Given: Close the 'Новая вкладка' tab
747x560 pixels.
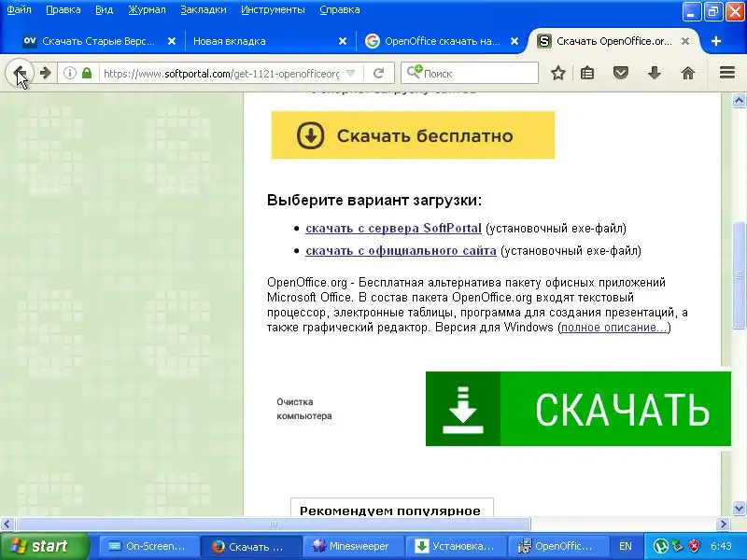Looking at the screenshot, I should click(342, 41).
